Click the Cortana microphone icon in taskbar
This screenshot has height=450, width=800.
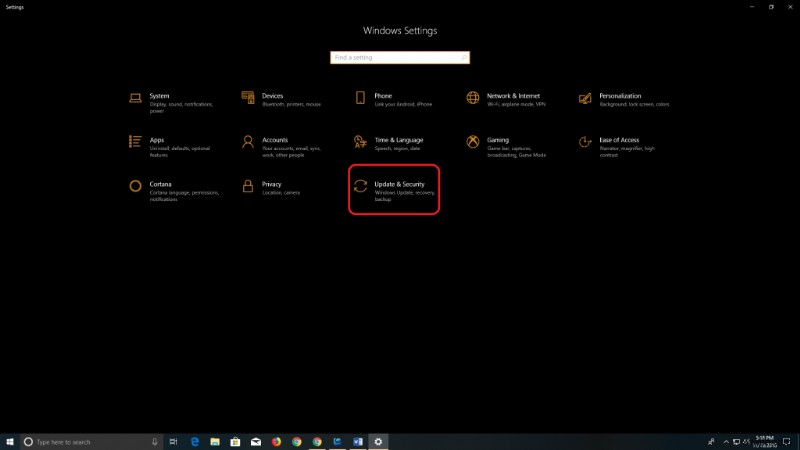(155, 442)
